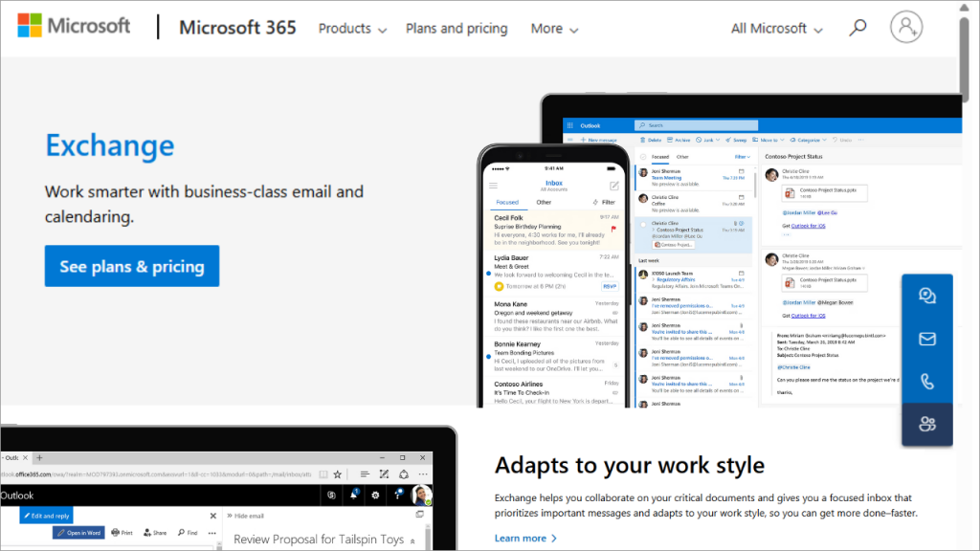The height and width of the screenshot is (551, 980).
Task: Open the Junk dropdown in tablet Outlook
Action: tap(708, 140)
